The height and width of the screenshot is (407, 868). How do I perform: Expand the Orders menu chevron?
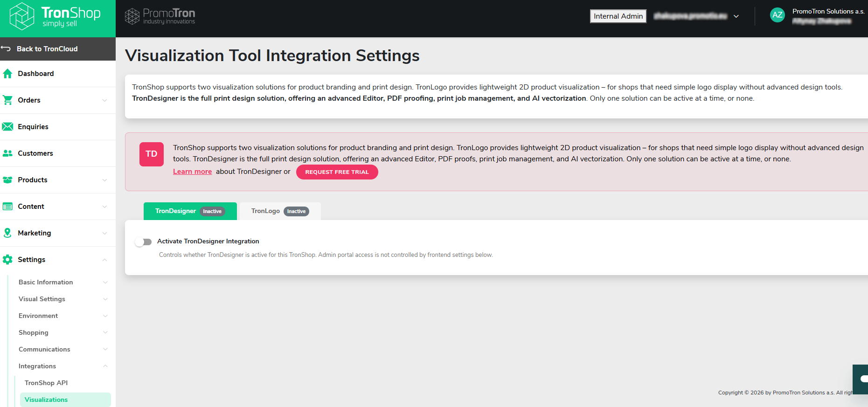click(x=104, y=100)
